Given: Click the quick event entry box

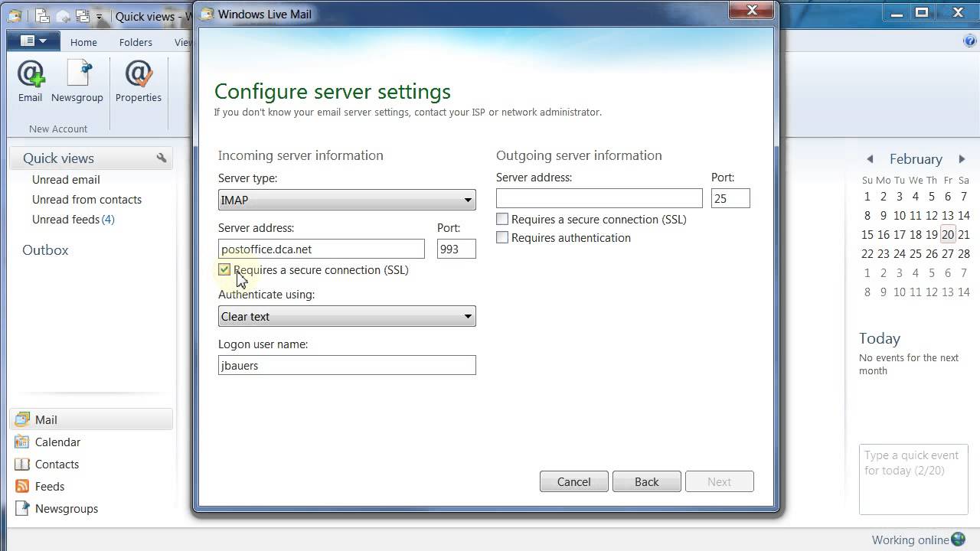Looking at the screenshot, I should tap(914, 479).
